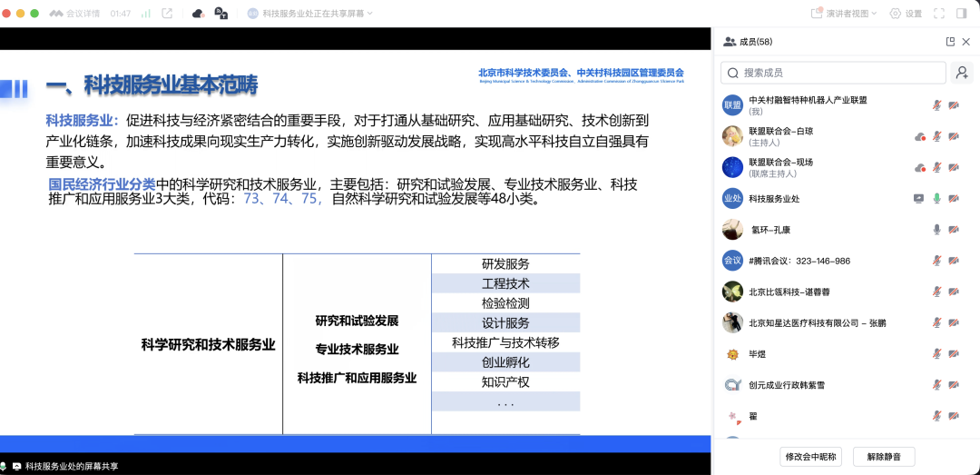Click muted mic icon for 北京知星达医疗科技有限公司 - 张鹏
980x475 pixels.
tap(936, 323)
